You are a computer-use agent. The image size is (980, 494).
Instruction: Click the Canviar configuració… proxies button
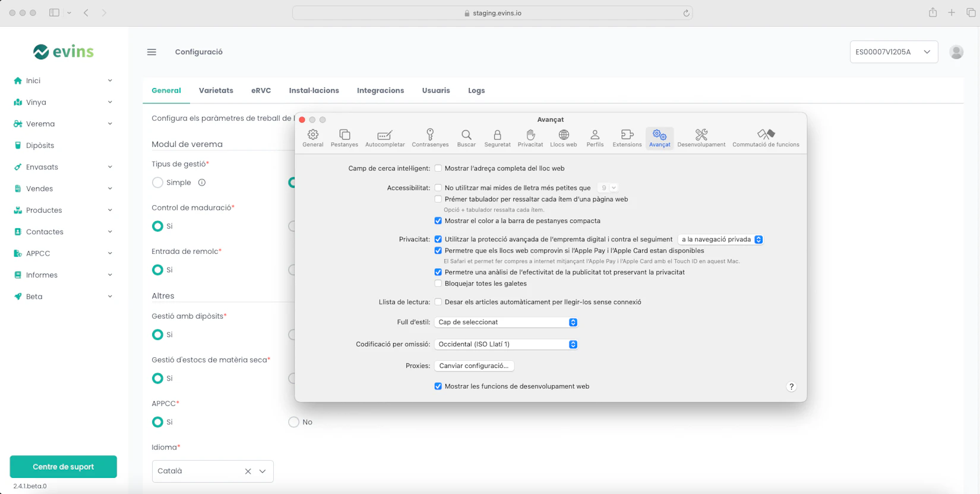(474, 366)
